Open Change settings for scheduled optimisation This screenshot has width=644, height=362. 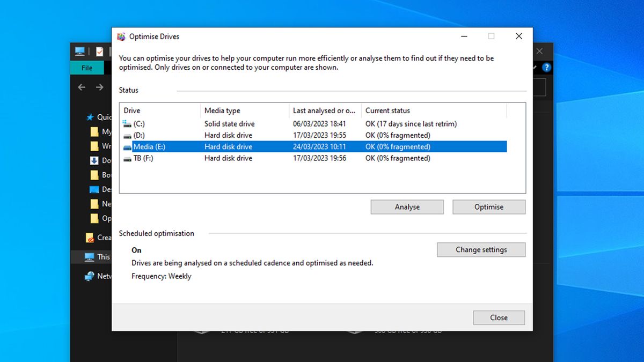[x=481, y=249]
